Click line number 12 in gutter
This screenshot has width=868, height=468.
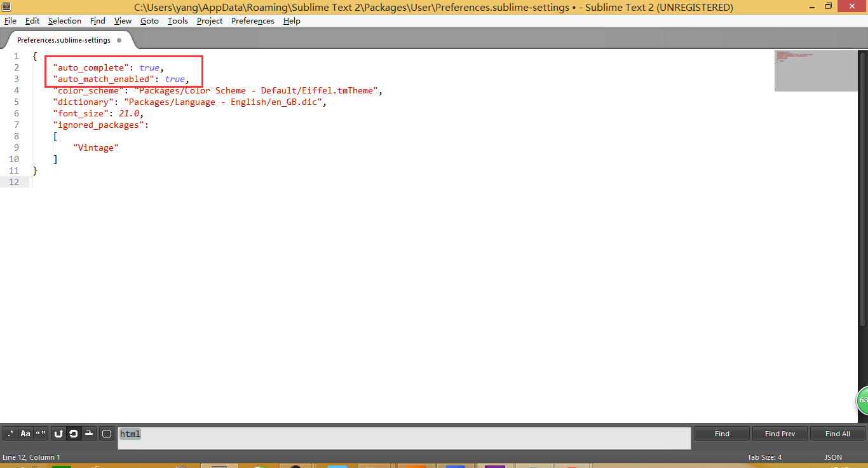click(14, 182)
